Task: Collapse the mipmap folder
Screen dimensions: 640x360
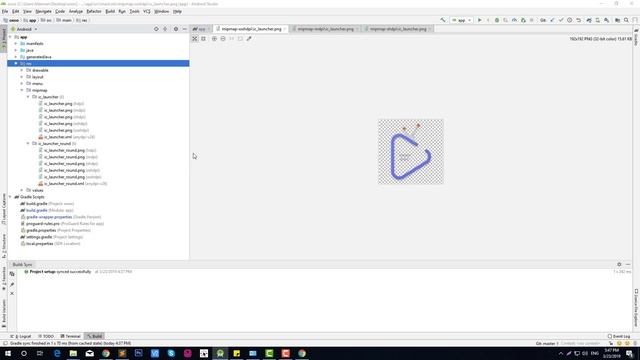Action: [x=22, y=90]
